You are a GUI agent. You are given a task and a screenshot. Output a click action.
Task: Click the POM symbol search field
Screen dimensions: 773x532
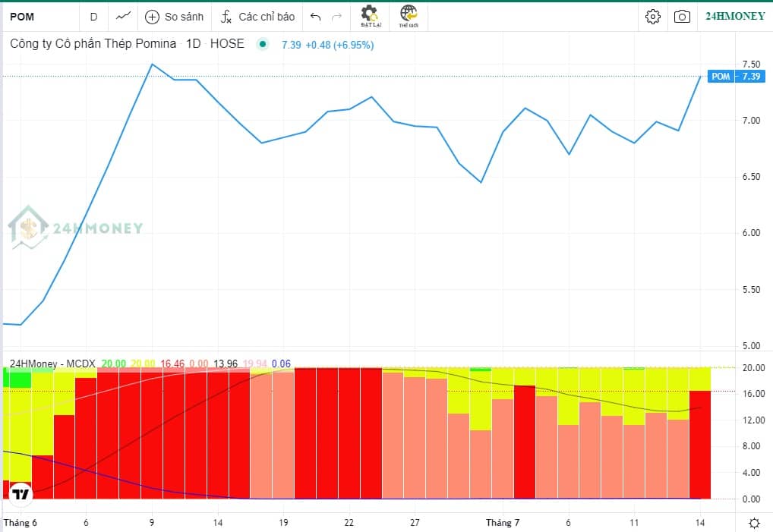(41, 17)
